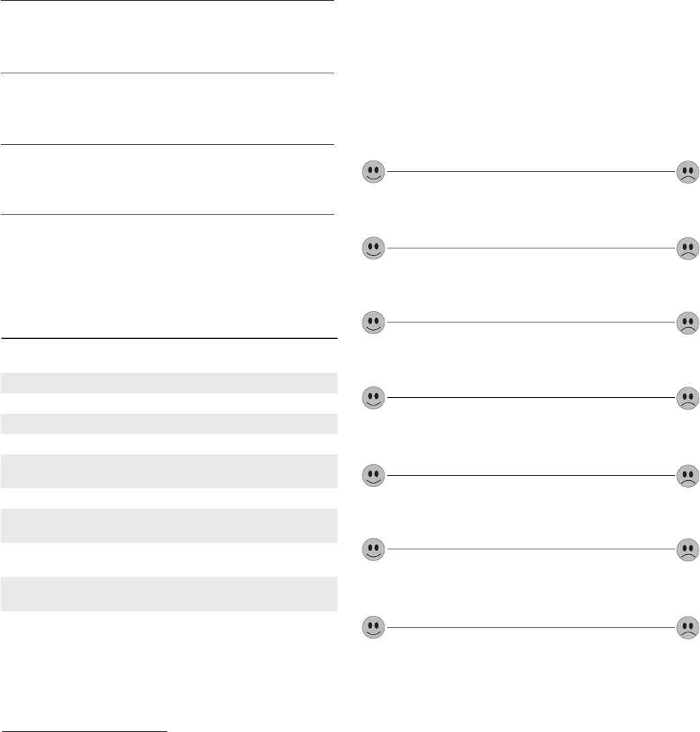This screenshot has height=732, width=700.
Task: Click the happy face on the topmost scale
Action: [374, 172]
